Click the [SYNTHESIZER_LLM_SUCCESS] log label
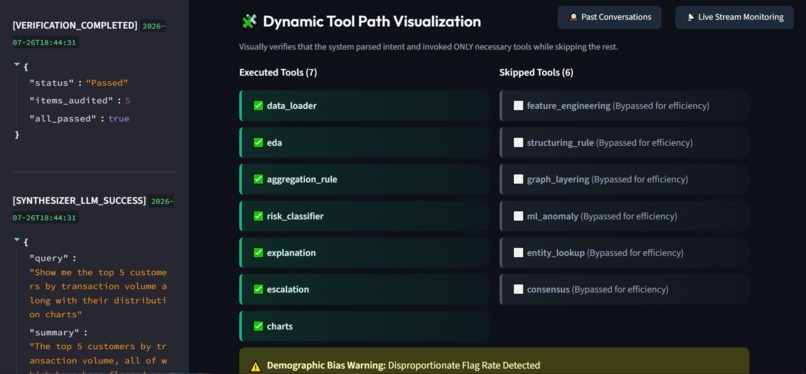The height and width of the screenshot is (374, 806). [79, 200]
